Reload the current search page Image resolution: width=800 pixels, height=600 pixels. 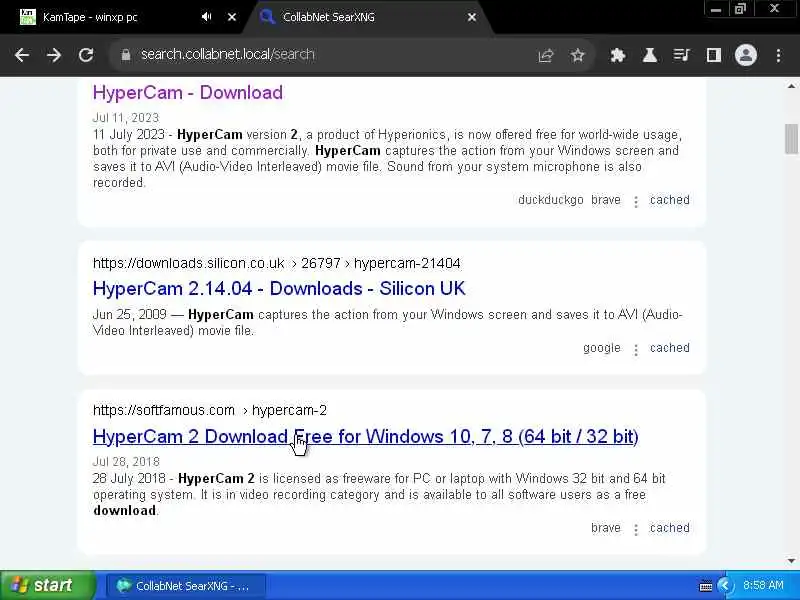coord(86,55)
